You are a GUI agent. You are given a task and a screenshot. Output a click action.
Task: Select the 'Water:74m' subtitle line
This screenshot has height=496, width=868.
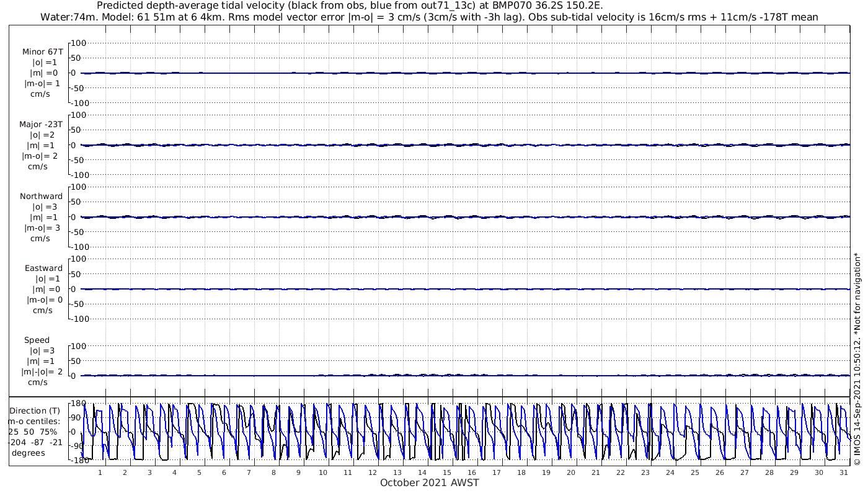tap(428, 17)
